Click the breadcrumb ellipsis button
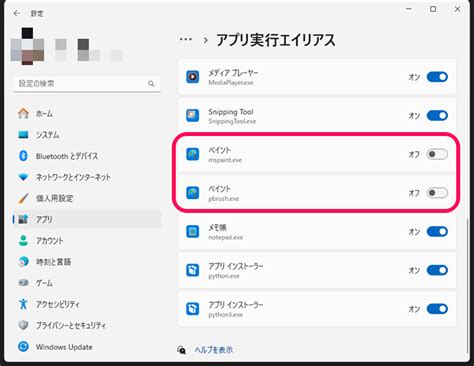474x366 pixels. click(186, 39)
